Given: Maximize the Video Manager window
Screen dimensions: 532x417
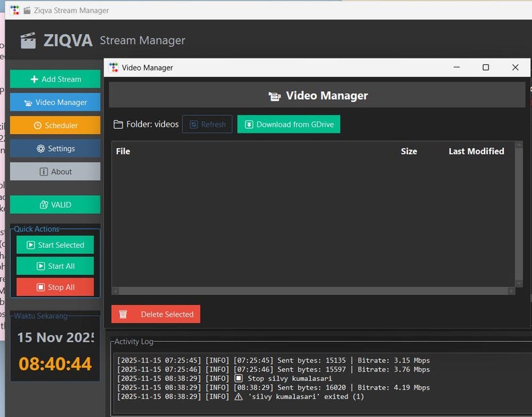Looking at the screenshot, I should [x=486, y=67].
